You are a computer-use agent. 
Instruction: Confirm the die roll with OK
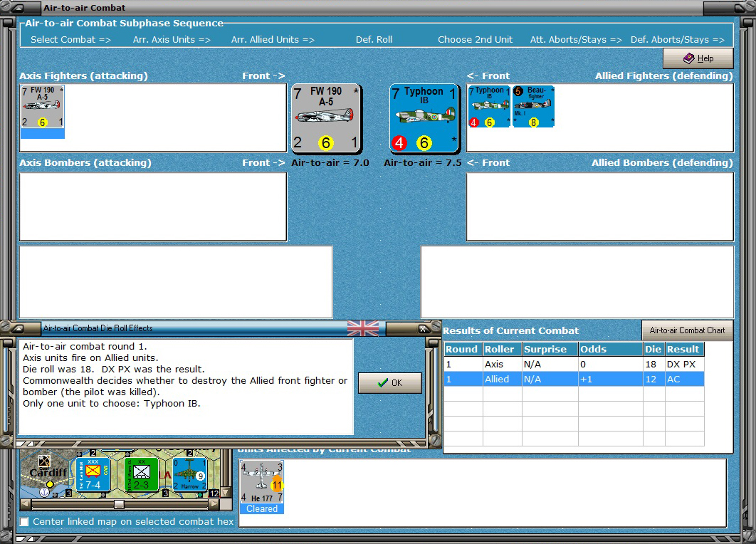coord(389,382)
